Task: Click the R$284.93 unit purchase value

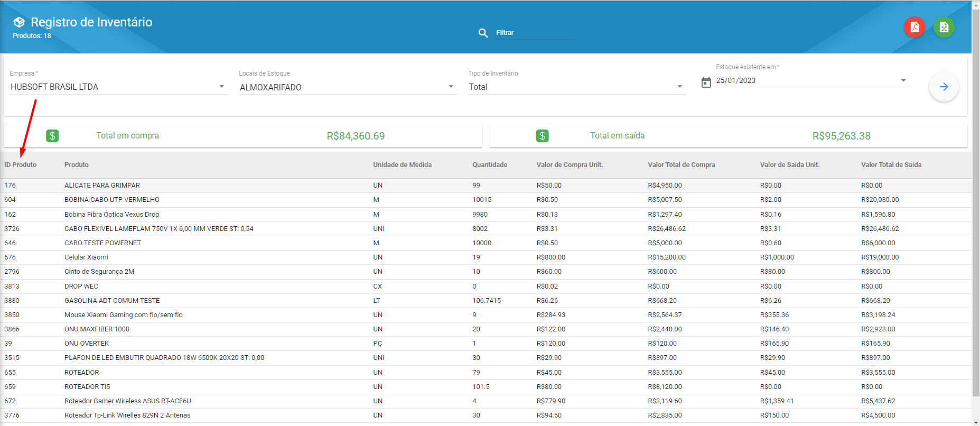Action: [x=551, y=315]
